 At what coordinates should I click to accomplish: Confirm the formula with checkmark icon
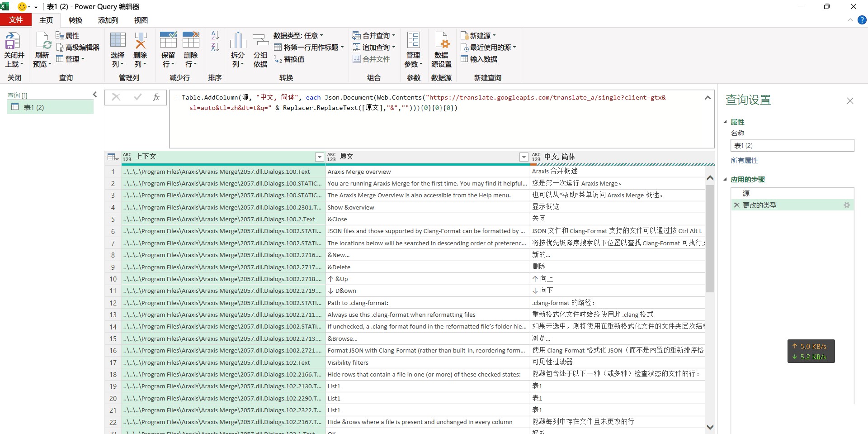click(138, 97)
